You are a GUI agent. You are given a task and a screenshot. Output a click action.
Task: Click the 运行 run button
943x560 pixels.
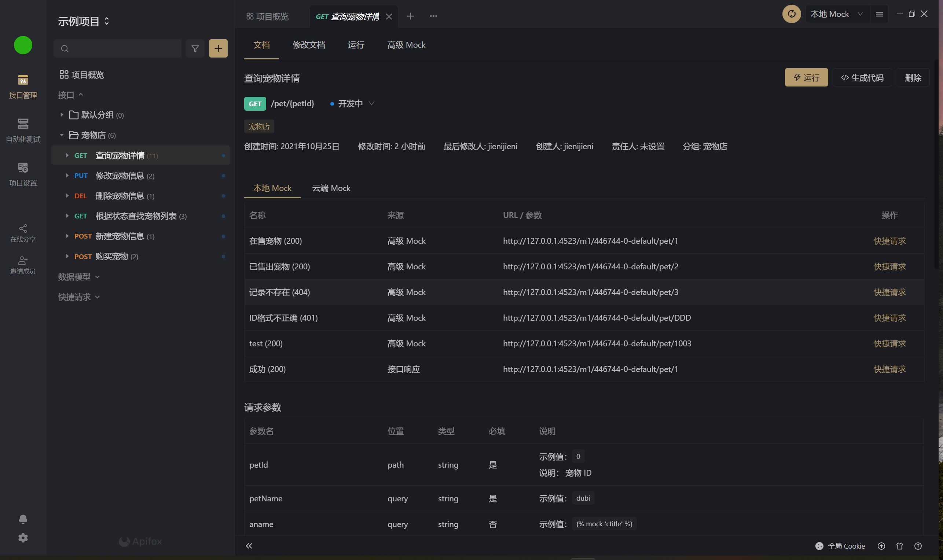[806, 77]
